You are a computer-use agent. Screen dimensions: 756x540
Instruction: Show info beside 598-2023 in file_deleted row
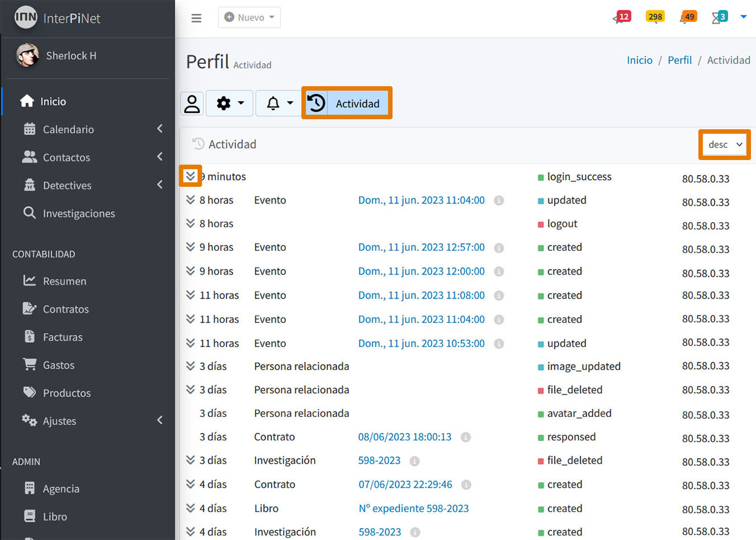414,461
